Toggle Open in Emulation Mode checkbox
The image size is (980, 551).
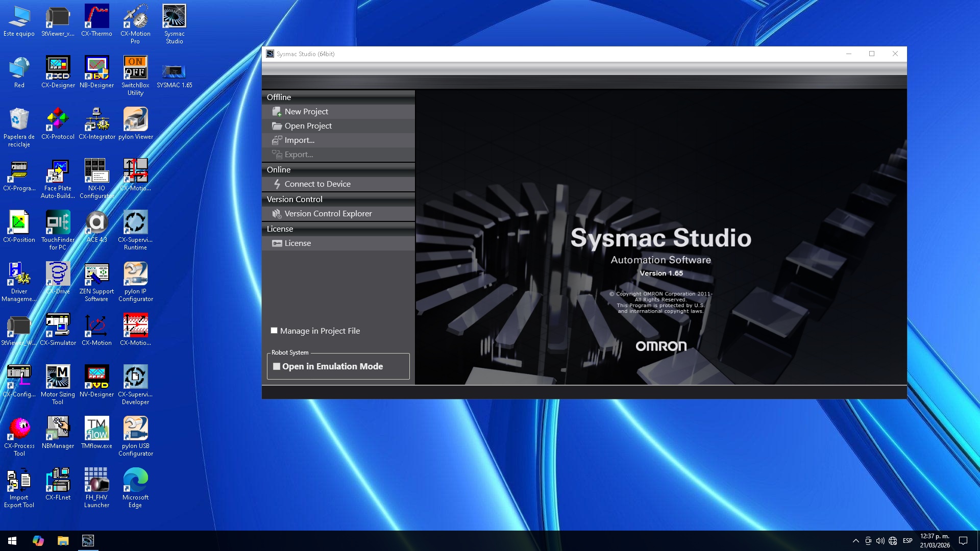tap(277, 366)
